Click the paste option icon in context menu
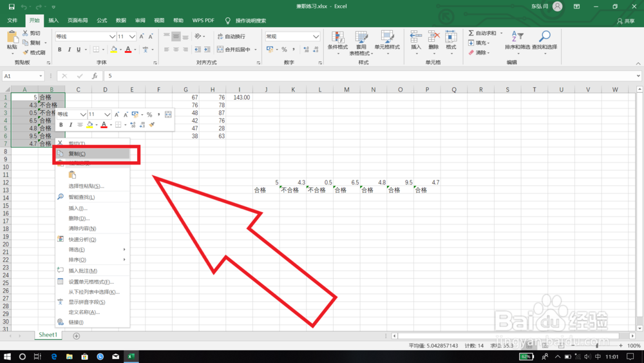The height and width of the screenshot is (363, 644). pyautogui.click(x=72, y=175)
